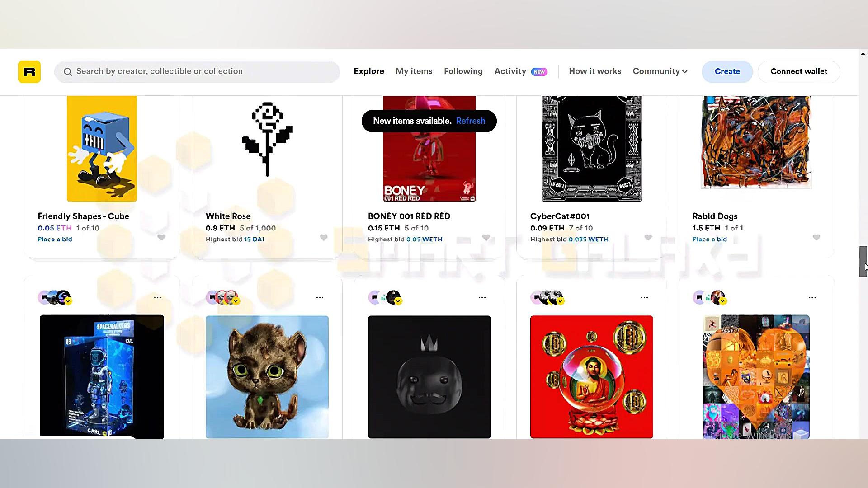Like the Friendly Shapes - Cube item
The width and height of the screenshot is (868, 488).
161,237
